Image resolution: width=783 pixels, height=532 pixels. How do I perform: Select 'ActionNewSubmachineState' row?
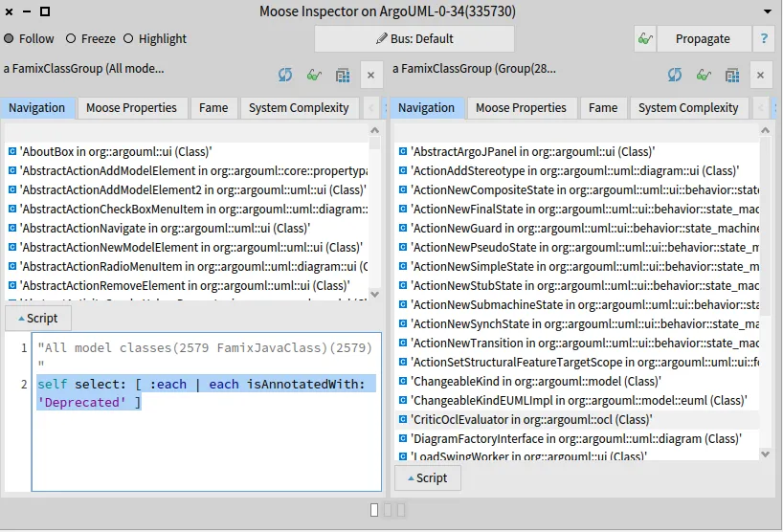tap(578, 304)
